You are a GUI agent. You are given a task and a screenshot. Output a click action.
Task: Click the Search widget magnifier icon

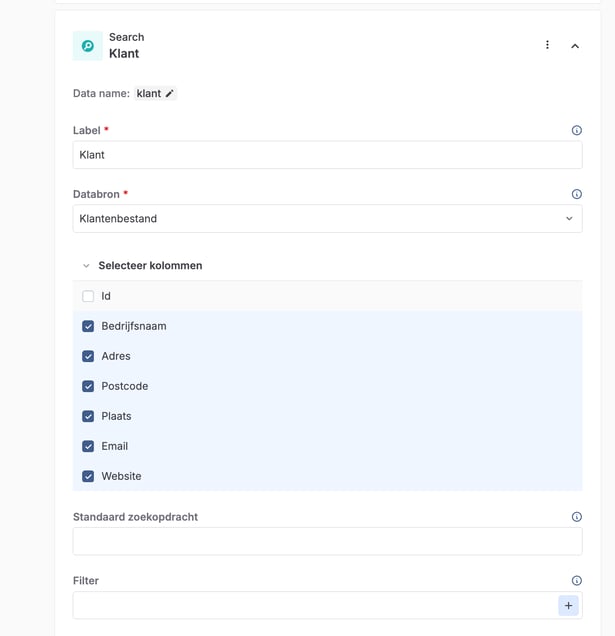coord(88,46)
